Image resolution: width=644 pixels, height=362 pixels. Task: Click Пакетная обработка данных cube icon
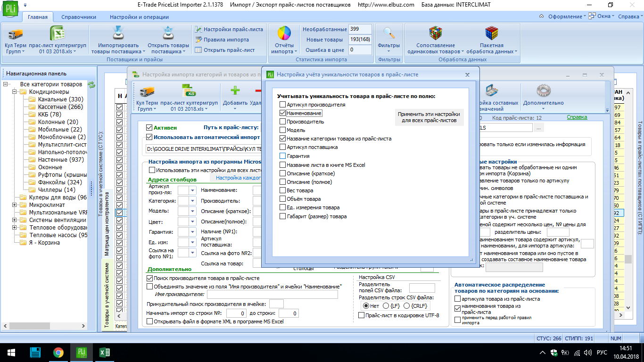(x=492, y=33)
